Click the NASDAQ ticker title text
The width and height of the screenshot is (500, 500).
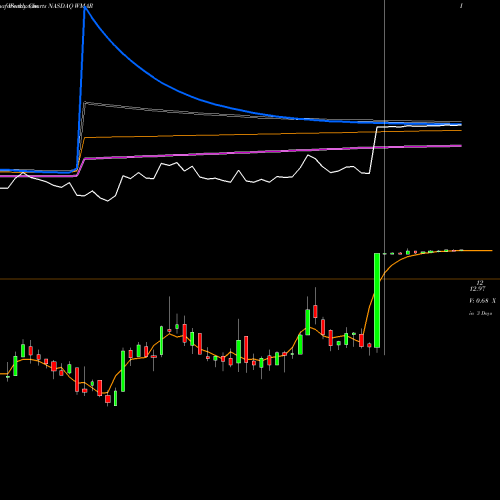[71, 6]
